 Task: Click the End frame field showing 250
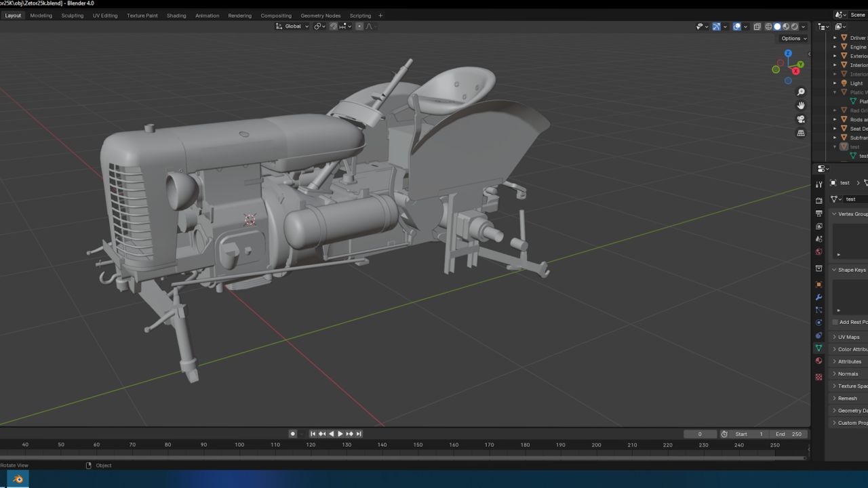tap(789, 434)
